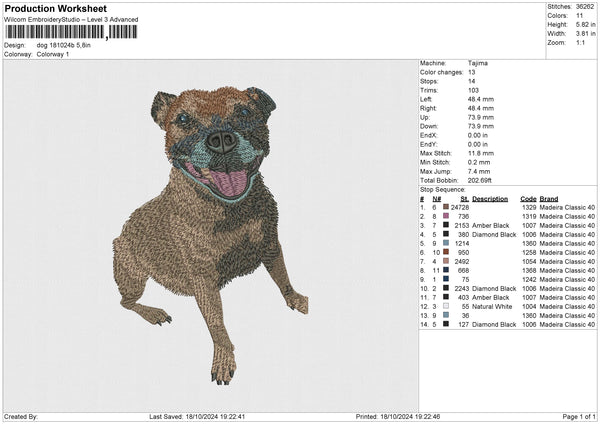Click the brown swatch in stop row 1
This screenshot has width=600, height=424.
[x=446, y=207]
